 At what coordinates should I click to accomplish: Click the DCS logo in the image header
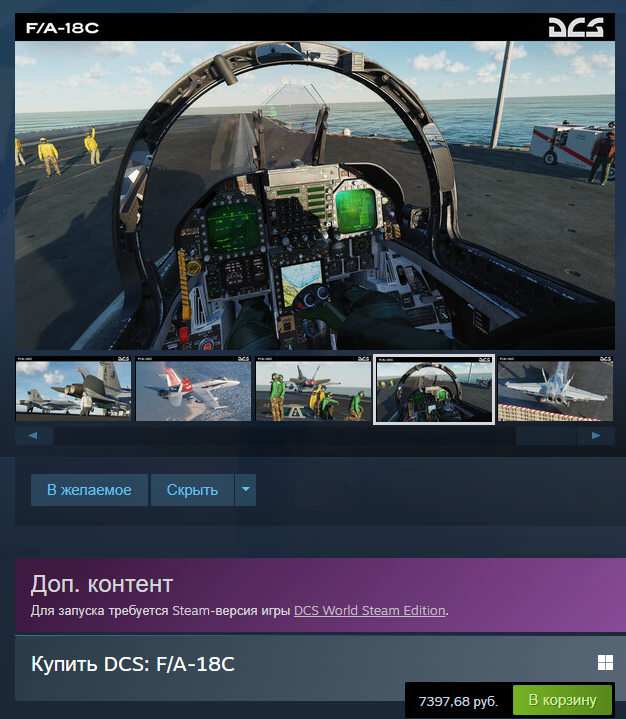(x=576, y=28)
